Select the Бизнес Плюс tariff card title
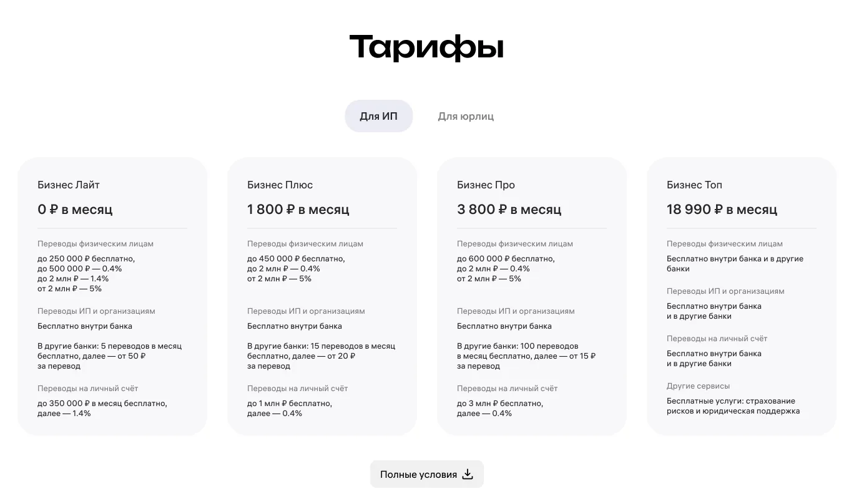This screenshot has width=854, height=504. coord(280,185)
